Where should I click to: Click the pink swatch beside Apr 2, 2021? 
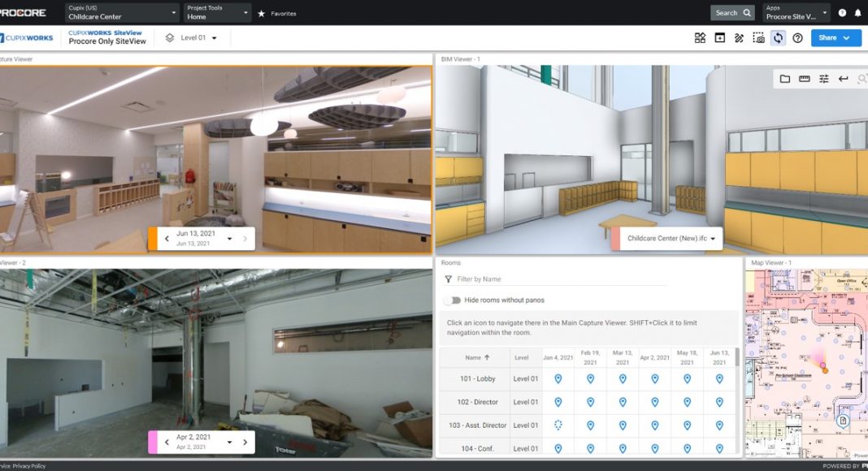point(152,443)
